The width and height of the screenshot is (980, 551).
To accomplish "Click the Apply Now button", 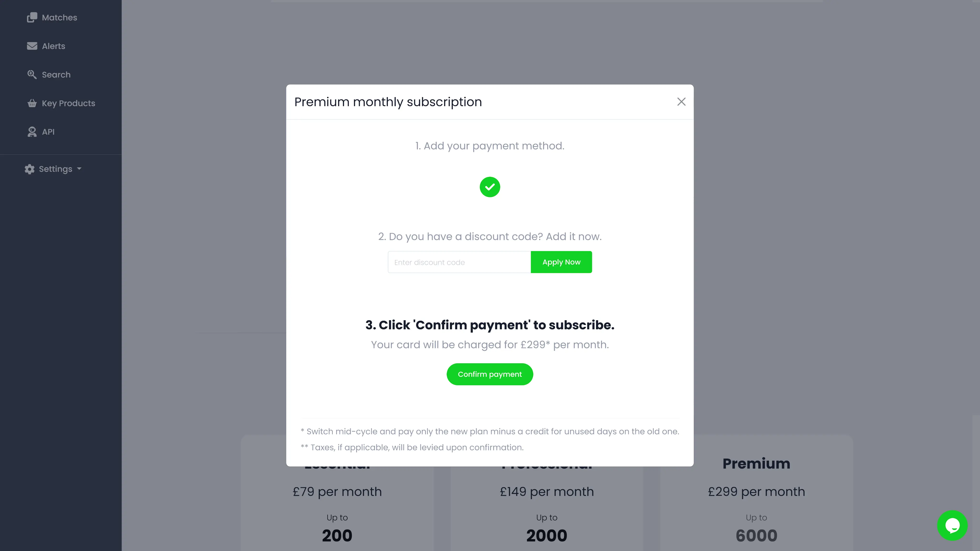I will [561, 262].
